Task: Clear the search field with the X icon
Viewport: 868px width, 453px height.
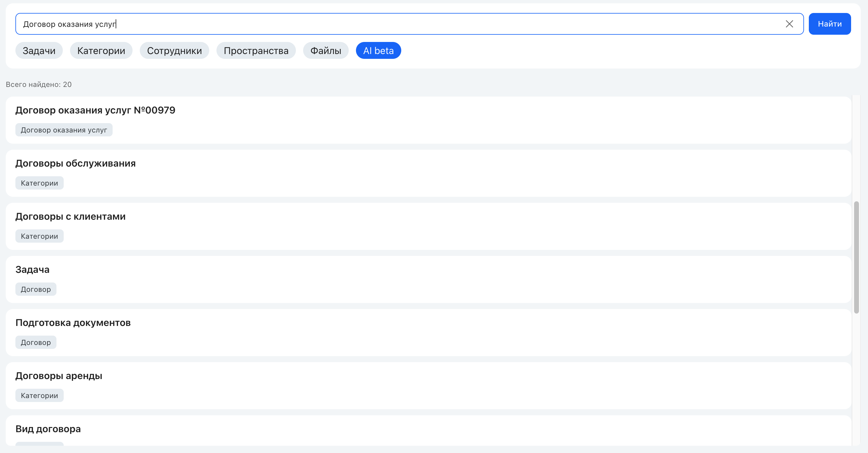Action: 789,24
